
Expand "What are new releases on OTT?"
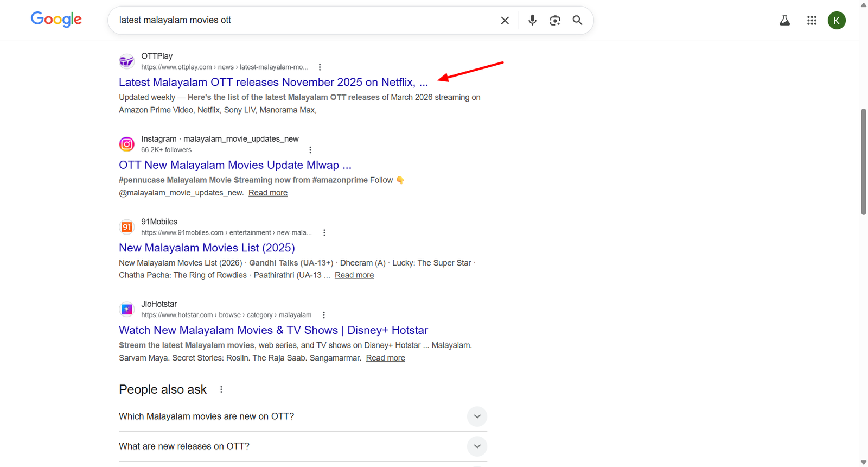[303, 446]
